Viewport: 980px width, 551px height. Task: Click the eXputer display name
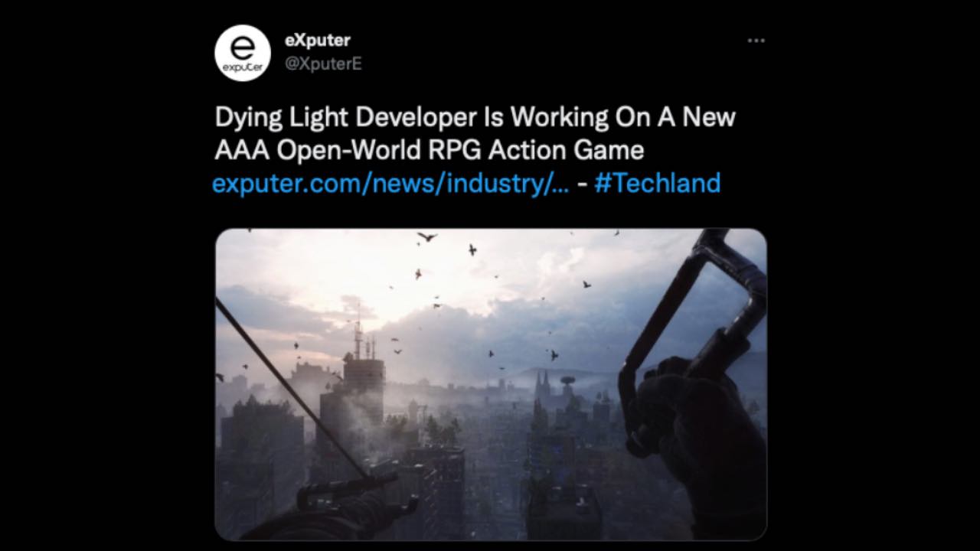[x=317, y=41]
